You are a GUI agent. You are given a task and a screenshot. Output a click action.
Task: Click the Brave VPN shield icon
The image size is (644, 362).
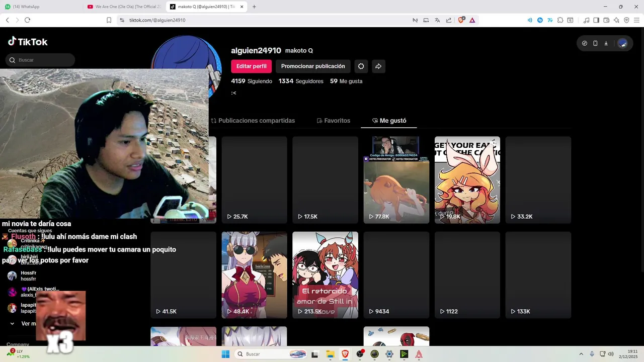(626, 20)
